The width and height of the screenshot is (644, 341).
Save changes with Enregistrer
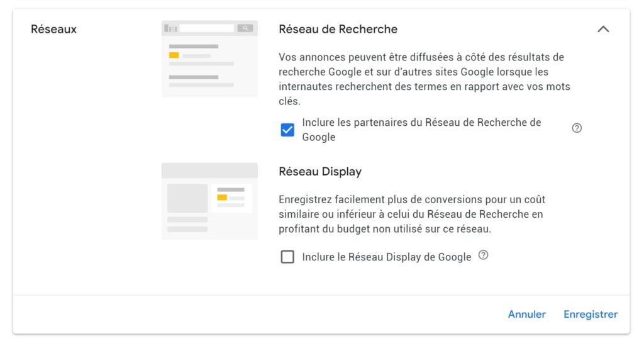[591, 315]
